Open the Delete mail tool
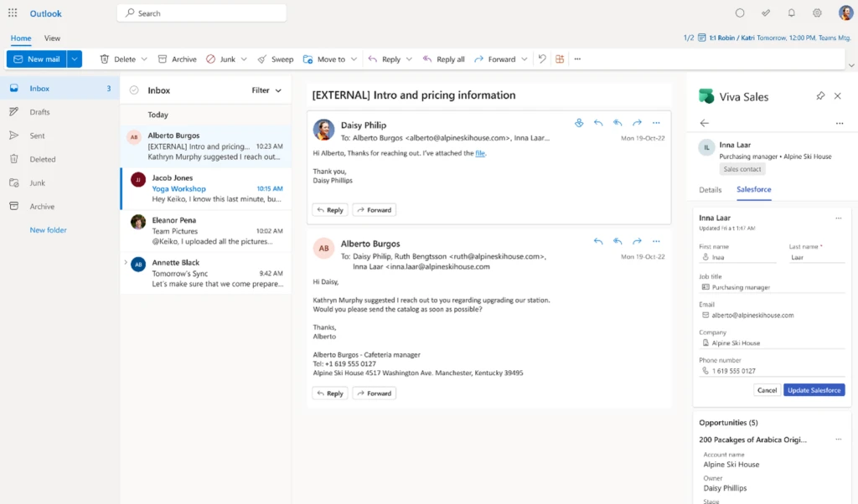 [x=119, y=59]
